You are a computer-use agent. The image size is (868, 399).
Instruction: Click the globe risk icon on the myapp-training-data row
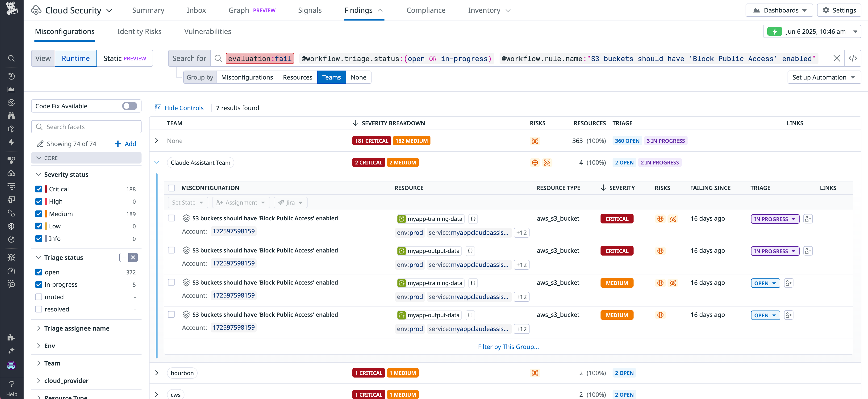660,218
